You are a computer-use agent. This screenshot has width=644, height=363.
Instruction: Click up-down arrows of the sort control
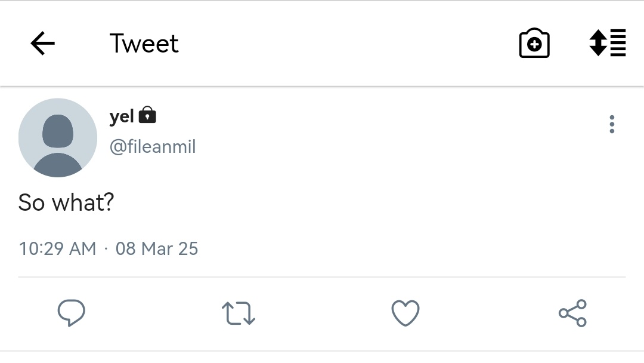[598, 43]
